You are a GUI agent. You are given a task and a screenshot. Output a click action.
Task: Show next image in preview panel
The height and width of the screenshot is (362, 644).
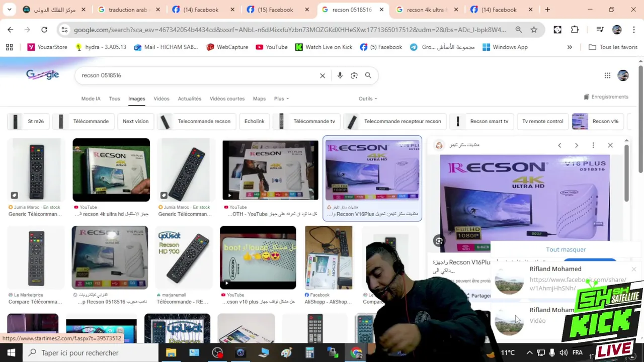click(x=577, y=145)
